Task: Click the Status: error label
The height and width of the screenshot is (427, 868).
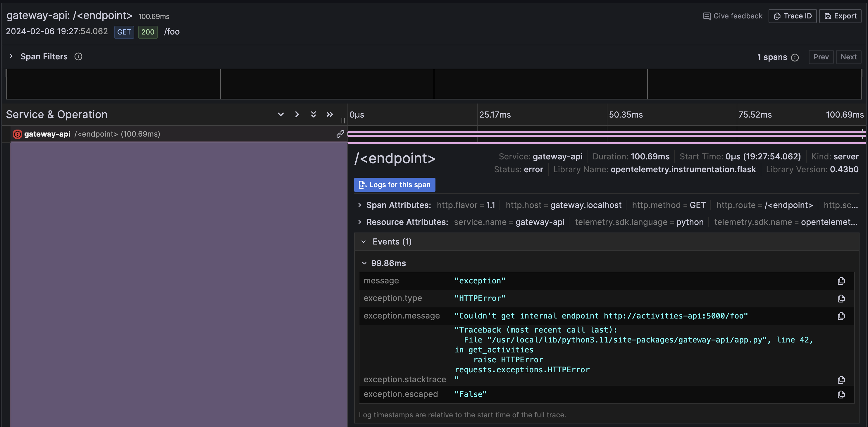Action: click(518, 169)
